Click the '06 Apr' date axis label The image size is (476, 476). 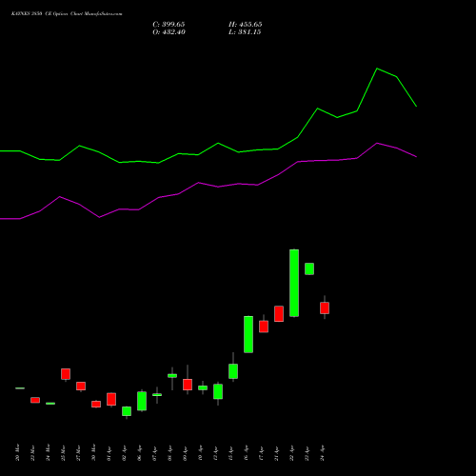point(139,452)
